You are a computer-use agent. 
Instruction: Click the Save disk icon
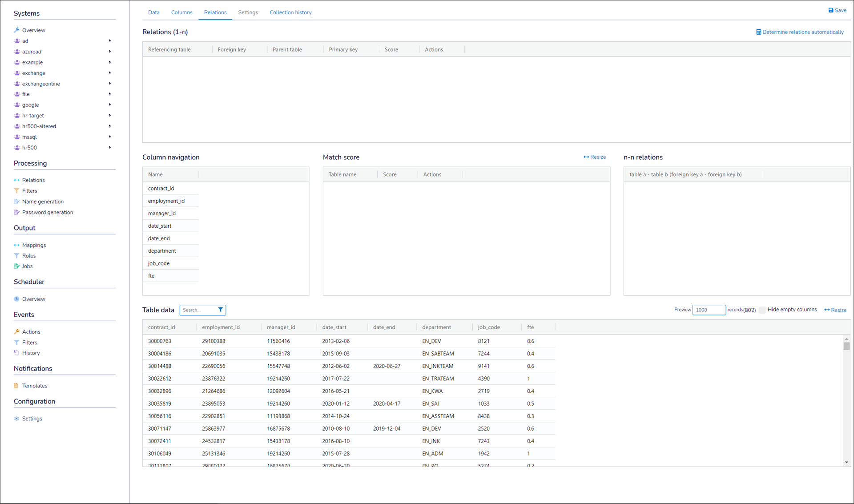[x=830, y=10]
